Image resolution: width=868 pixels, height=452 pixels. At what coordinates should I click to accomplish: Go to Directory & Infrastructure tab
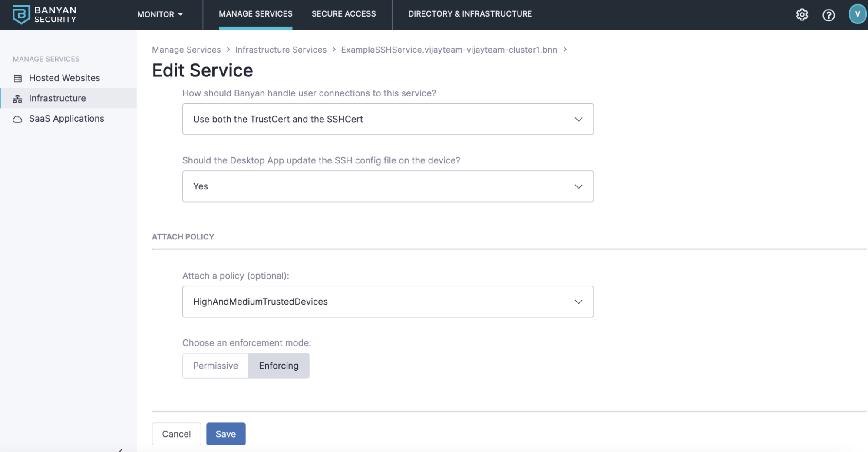(470, 14)
